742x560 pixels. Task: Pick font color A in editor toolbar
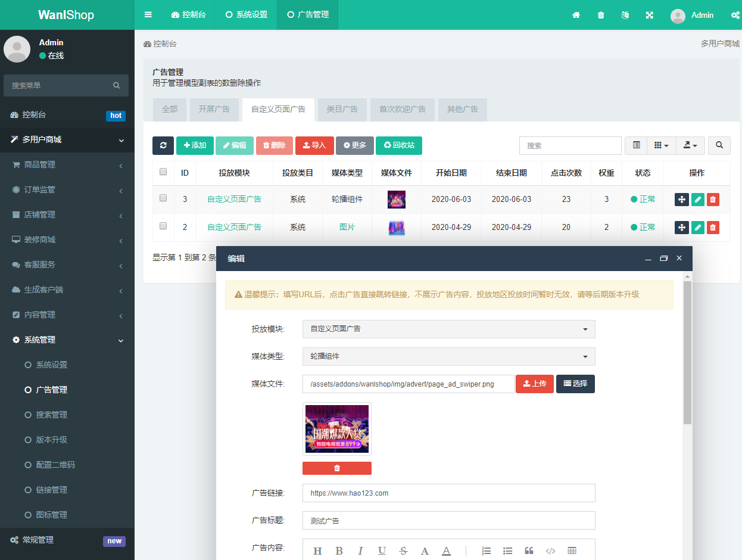[x=425, y=551]
